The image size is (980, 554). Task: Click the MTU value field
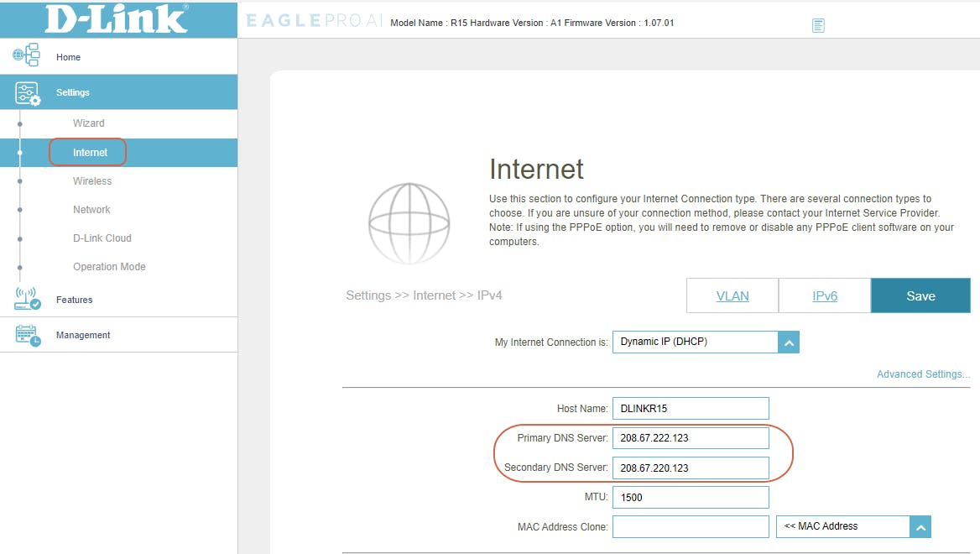tap(690, 497)
